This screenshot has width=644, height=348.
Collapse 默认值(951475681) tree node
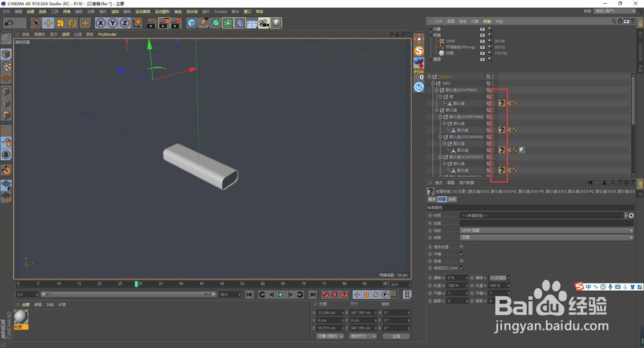click(x=437, y=90)
